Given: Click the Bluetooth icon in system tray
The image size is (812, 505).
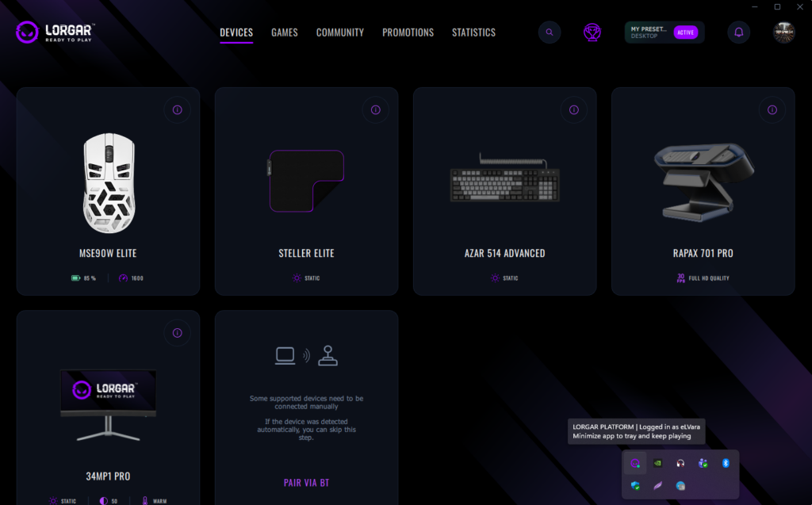Looking at the screenshot, I should point(726,463).
